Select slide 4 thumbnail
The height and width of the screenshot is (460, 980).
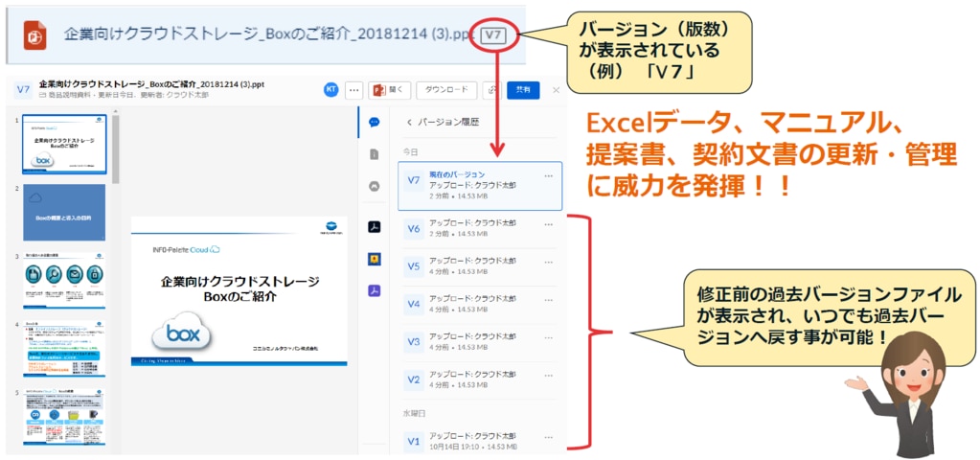coord(64,349)
